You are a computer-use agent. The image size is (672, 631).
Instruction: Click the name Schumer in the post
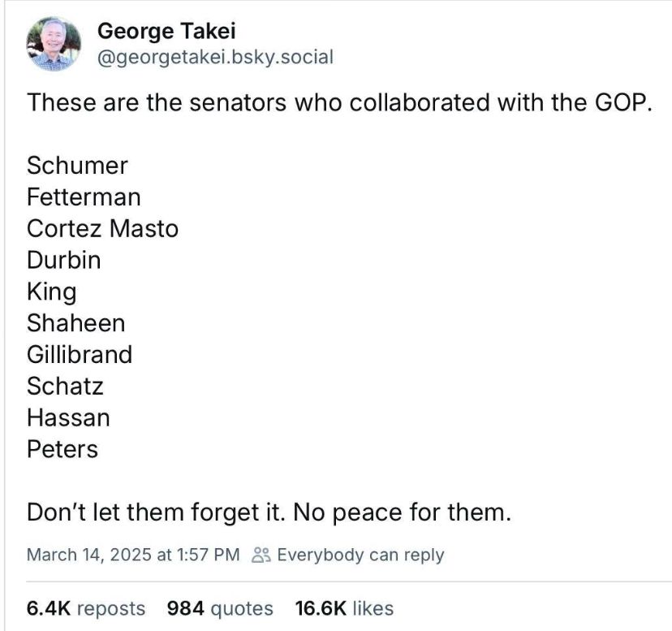[x=77, y=166]
